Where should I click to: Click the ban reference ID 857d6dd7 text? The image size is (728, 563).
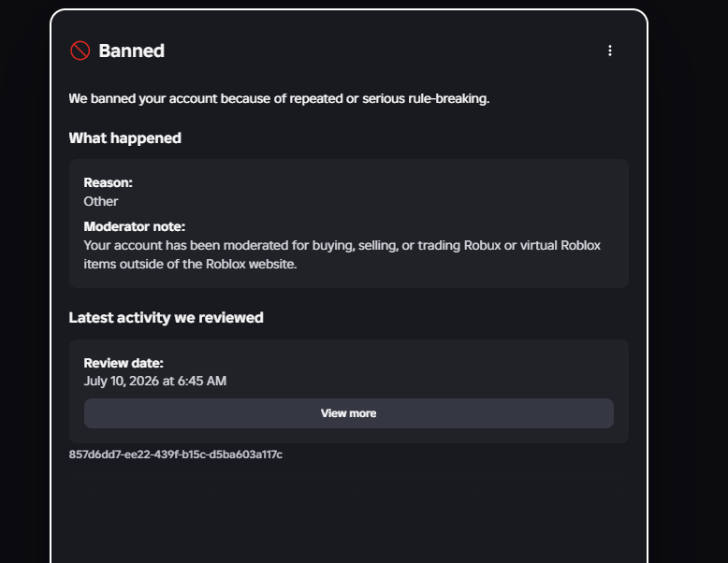[x=176, y=455]
